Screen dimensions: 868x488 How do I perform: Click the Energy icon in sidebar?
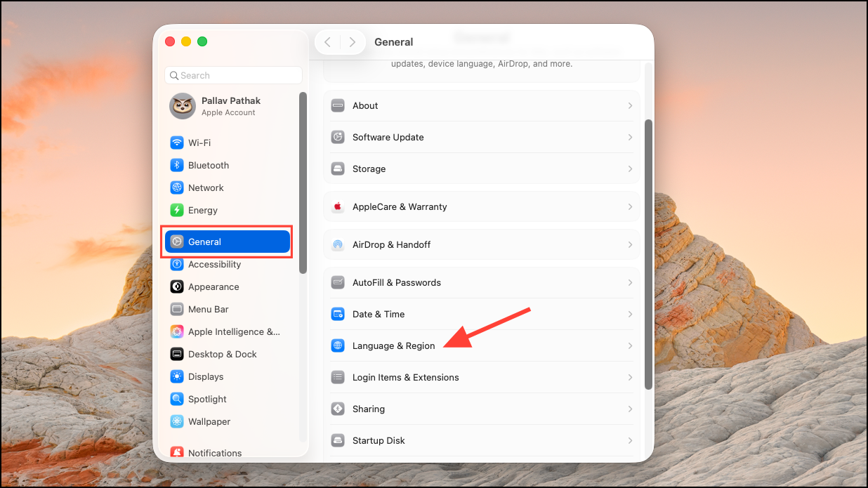pos(177,210)
